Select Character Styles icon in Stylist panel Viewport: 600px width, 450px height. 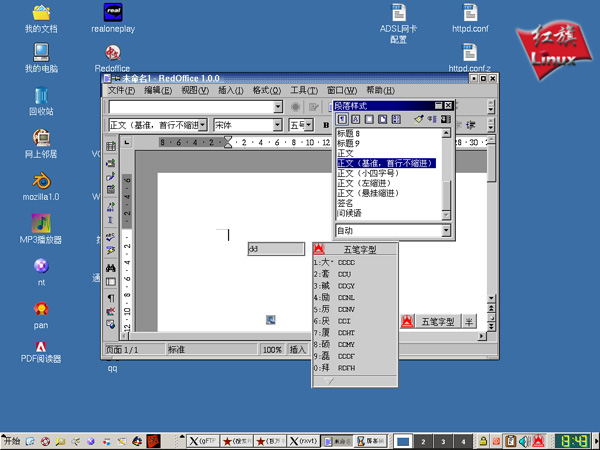pyautogui.click(x=355, y=119)
